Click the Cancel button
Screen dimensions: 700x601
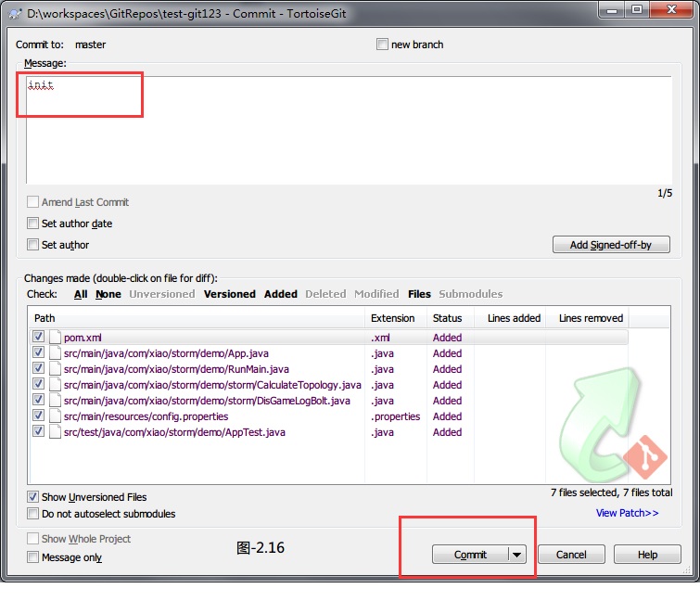[571, 555]
